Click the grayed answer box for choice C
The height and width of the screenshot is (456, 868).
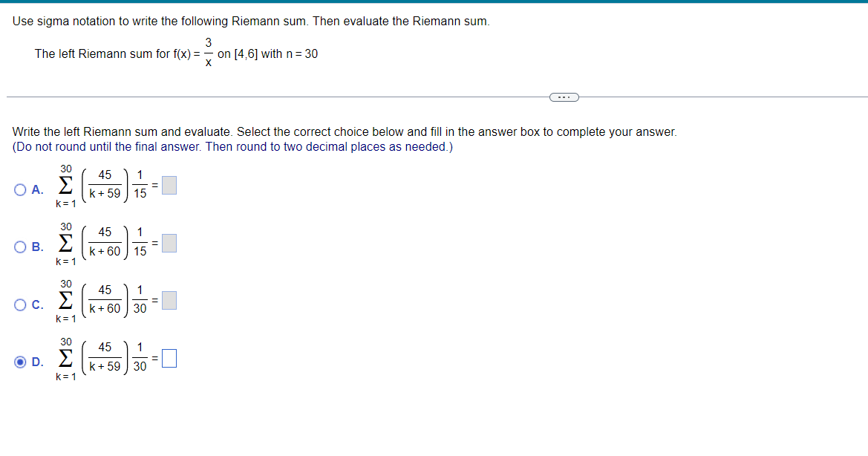click(169, 300)
